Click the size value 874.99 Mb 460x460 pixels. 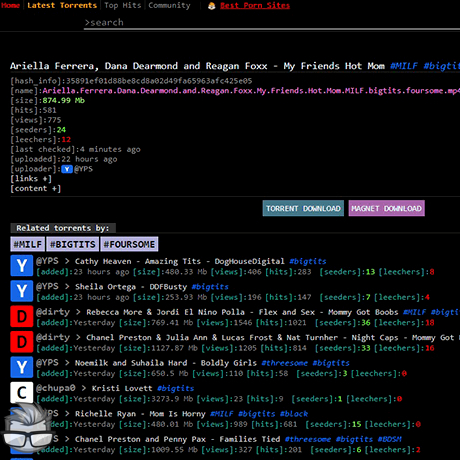click(x=63, y=101)
